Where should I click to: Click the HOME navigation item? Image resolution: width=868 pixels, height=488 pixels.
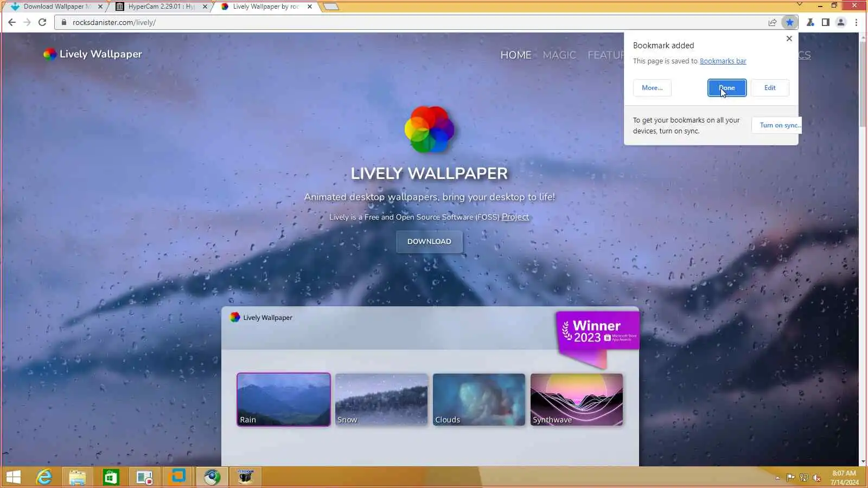pyautogui.click(x=516, y=55)
